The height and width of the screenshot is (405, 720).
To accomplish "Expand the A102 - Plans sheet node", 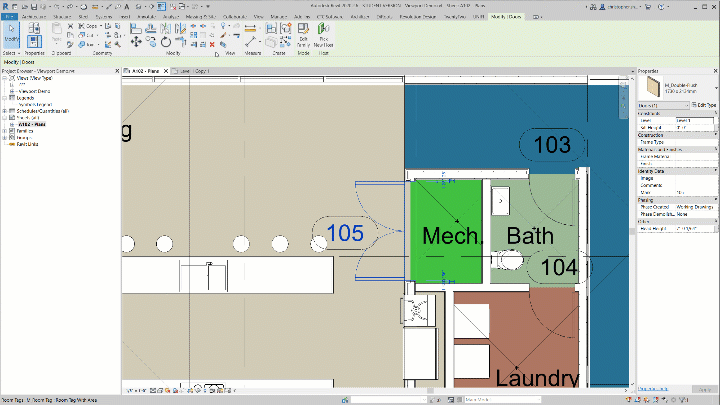I will [x=12, y=124].
